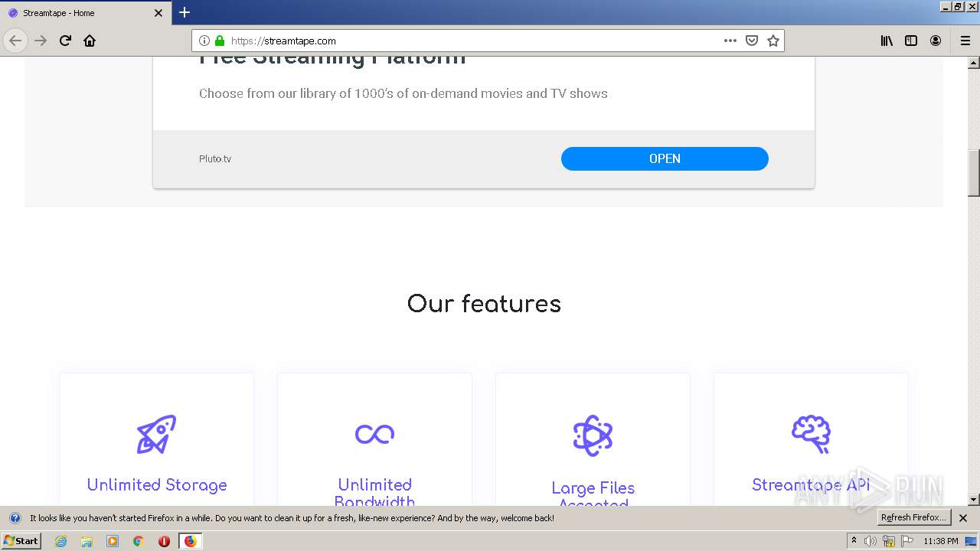
Task: Switch to Firefox taskbar button
Action: click(x=190, y=541)
